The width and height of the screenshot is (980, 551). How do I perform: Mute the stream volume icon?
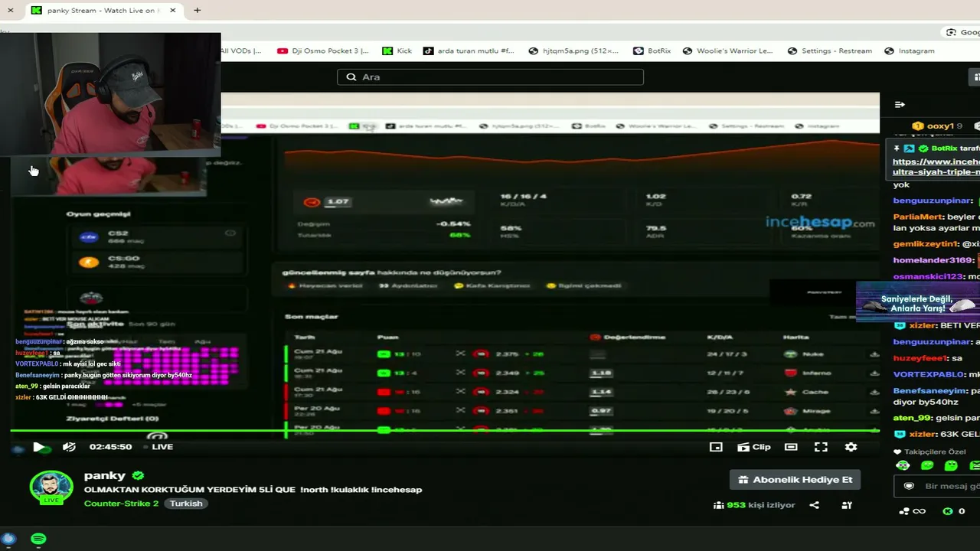coord(69,447)
